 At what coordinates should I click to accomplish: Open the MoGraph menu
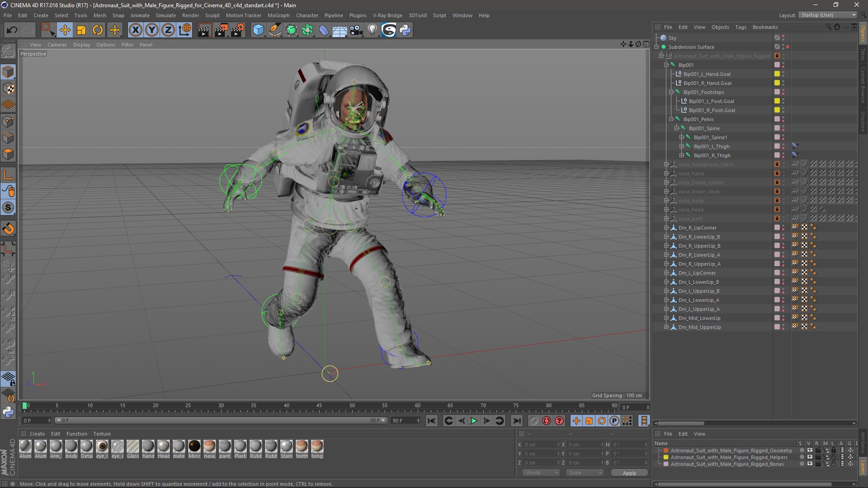click(278, 15)
